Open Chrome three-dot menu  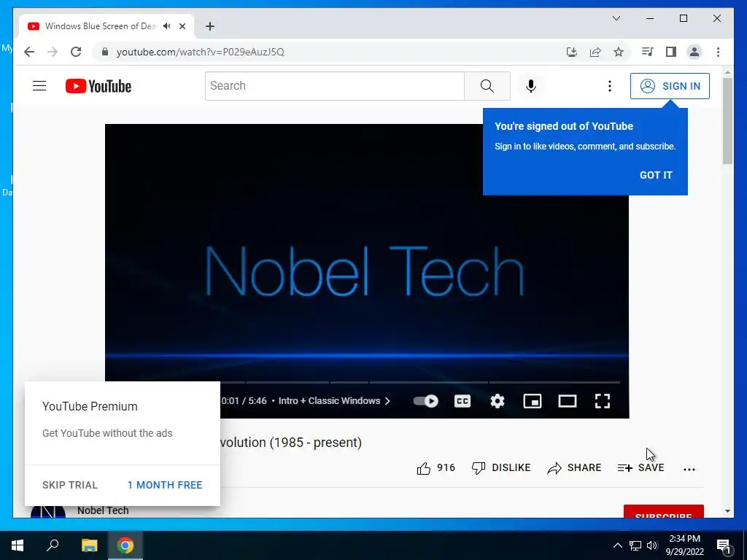(x=718, y=52)
